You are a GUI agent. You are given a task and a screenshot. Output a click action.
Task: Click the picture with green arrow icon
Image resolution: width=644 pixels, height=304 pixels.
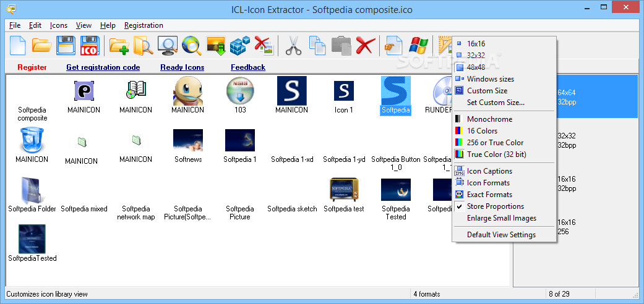[216, 45]
